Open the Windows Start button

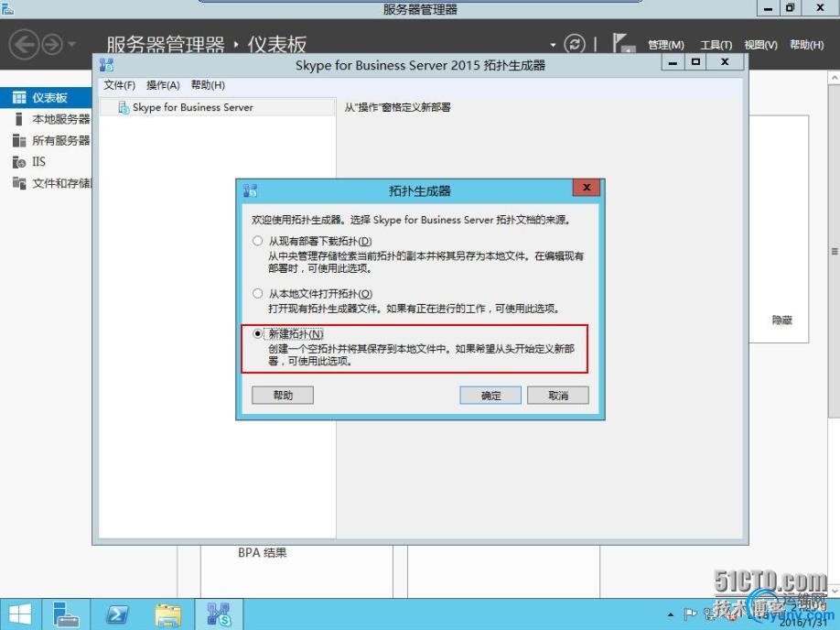click(20, 614)
